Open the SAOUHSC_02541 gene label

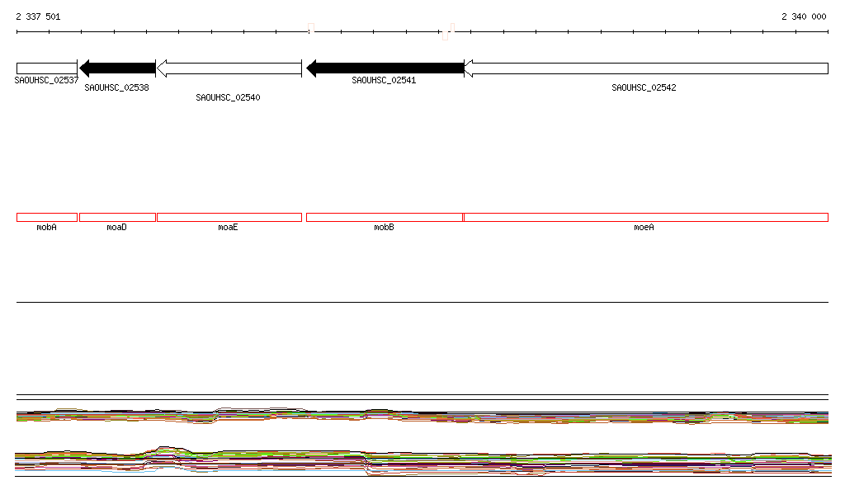point(384,80)
